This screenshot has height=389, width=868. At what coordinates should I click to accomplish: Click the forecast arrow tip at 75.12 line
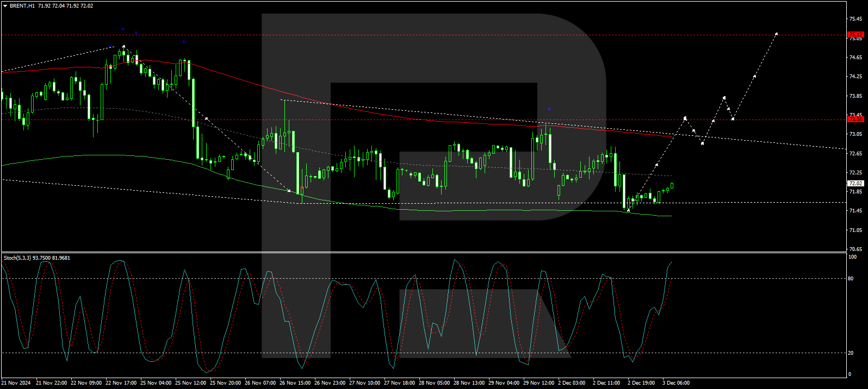pyautogui.click(x=776, y=34)
